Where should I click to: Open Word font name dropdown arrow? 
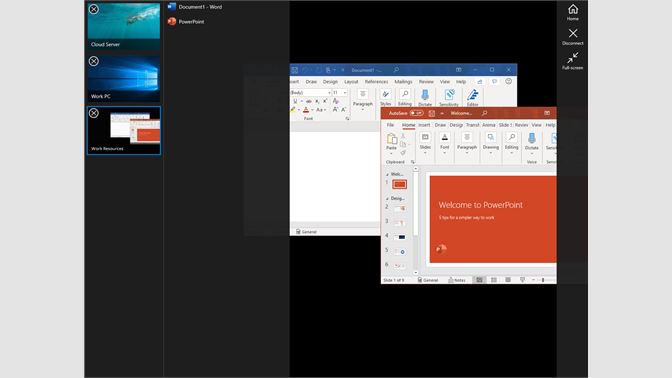329,93
